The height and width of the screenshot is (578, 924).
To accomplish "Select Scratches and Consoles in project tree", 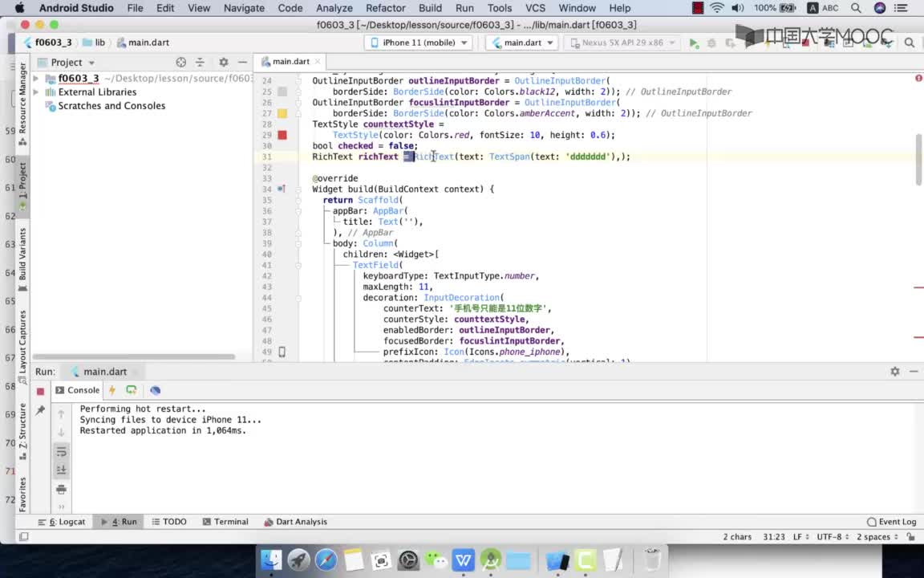I will [111, 106].
